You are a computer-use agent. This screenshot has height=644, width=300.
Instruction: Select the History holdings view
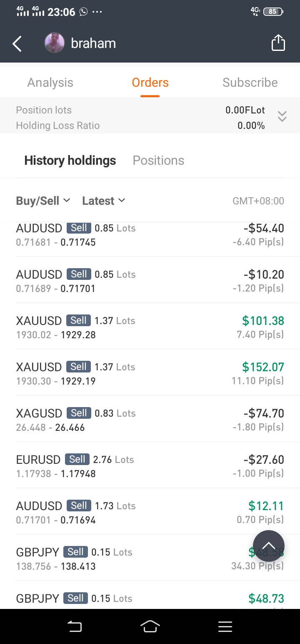[x=70, y=161]
